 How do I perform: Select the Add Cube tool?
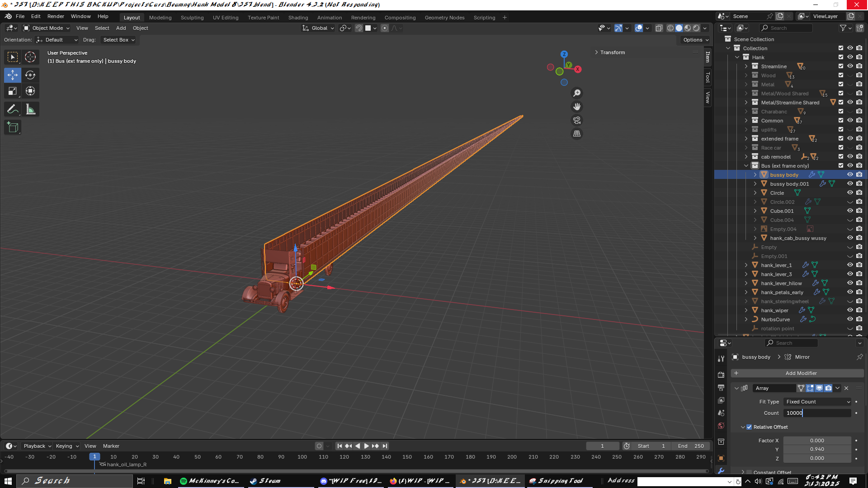click(x=13, y=127)
